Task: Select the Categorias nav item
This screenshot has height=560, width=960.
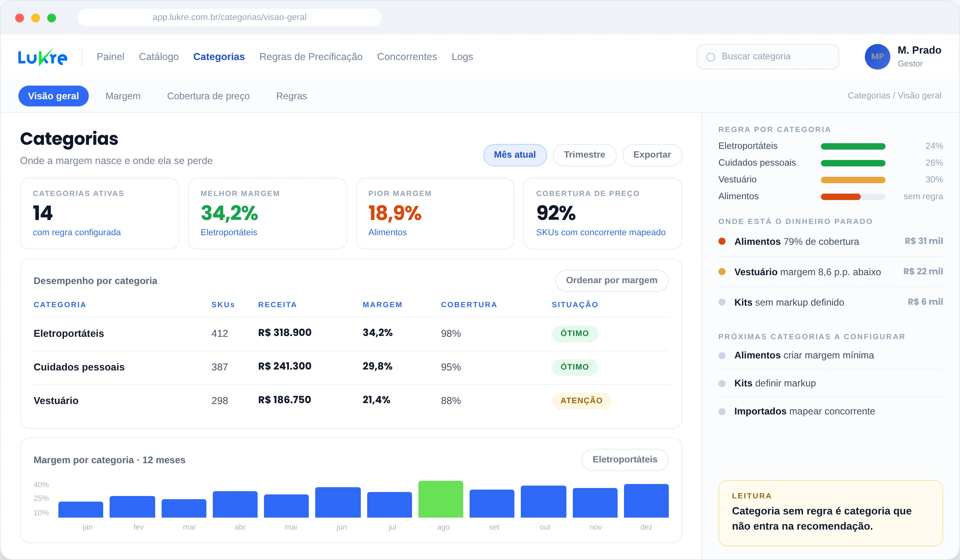Action: [x=219, y=57]
